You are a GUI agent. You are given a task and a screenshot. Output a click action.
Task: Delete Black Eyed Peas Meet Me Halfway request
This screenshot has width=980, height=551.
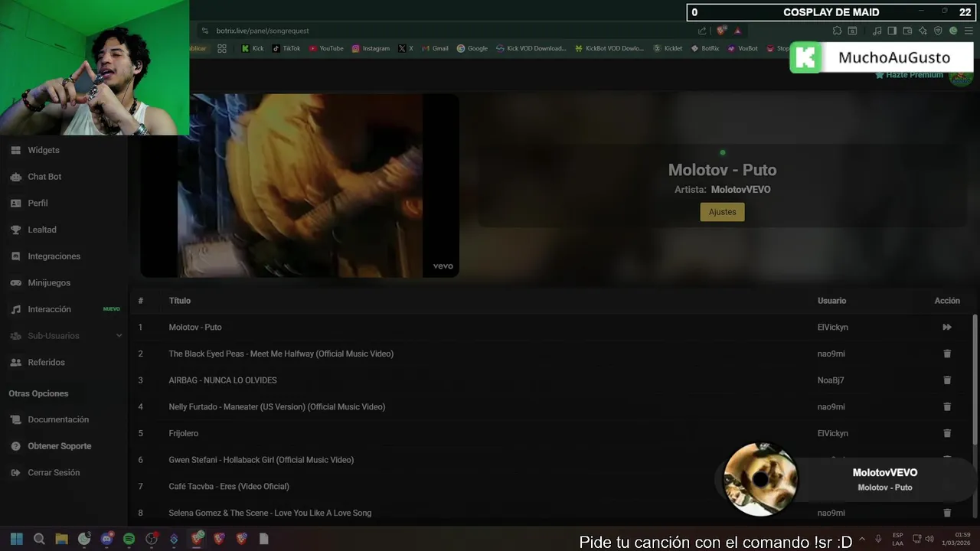(947, 354)
